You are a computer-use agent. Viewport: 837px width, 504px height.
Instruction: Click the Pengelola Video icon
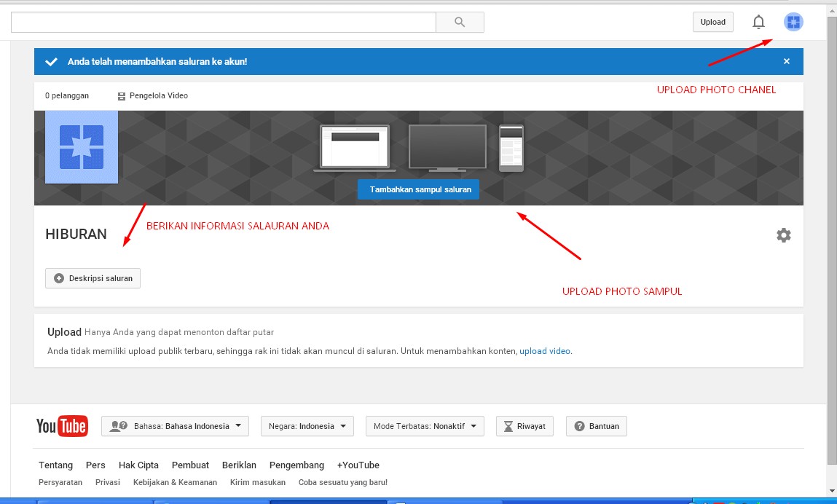[x=122, y=96]
